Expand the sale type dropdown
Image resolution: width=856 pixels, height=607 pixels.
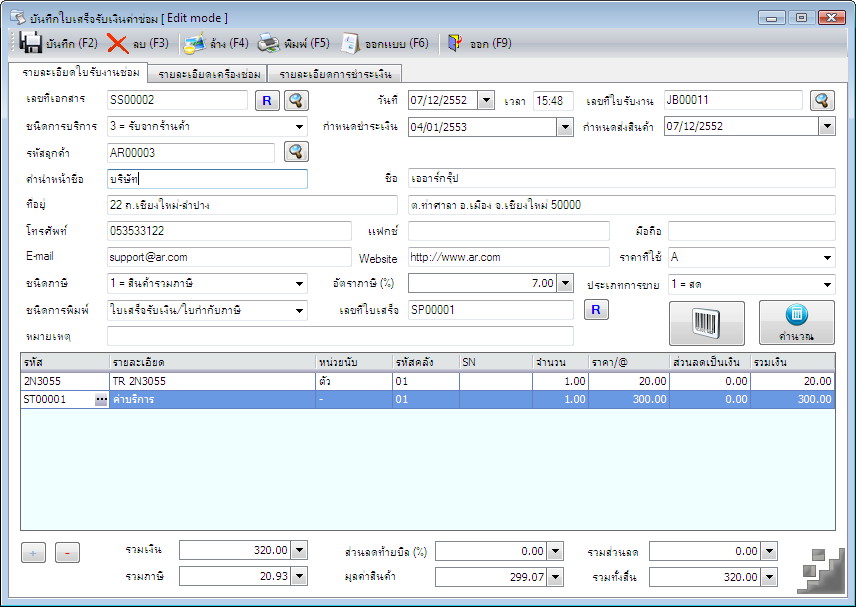(828, 284)
